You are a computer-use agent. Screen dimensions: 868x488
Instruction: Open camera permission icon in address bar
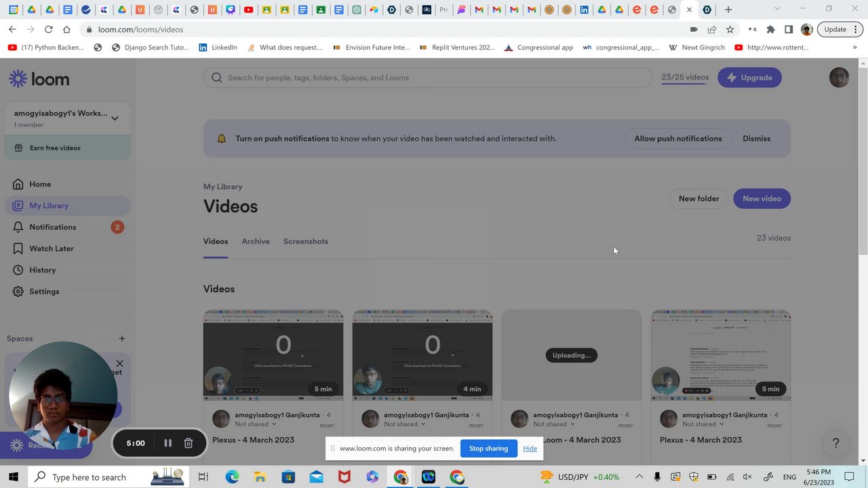694,29
